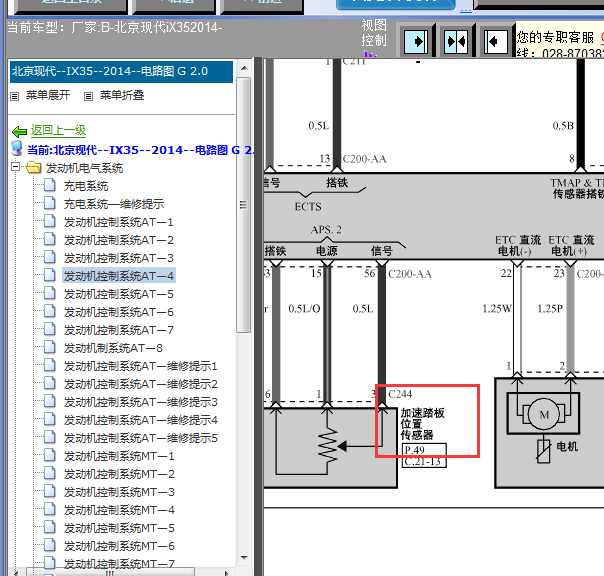Open 发动机控制系统AT—维修提示1

pyautogui.click(x=141, y=366)
